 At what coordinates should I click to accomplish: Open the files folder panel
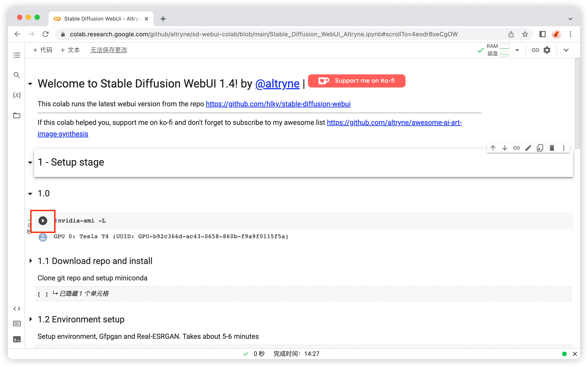(17, 115)
